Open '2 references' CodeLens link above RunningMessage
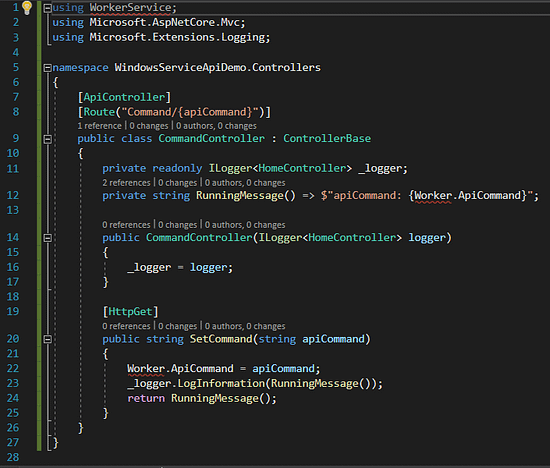Image resolution: width=550 pixels, height=468 pixels. point(126,182)
